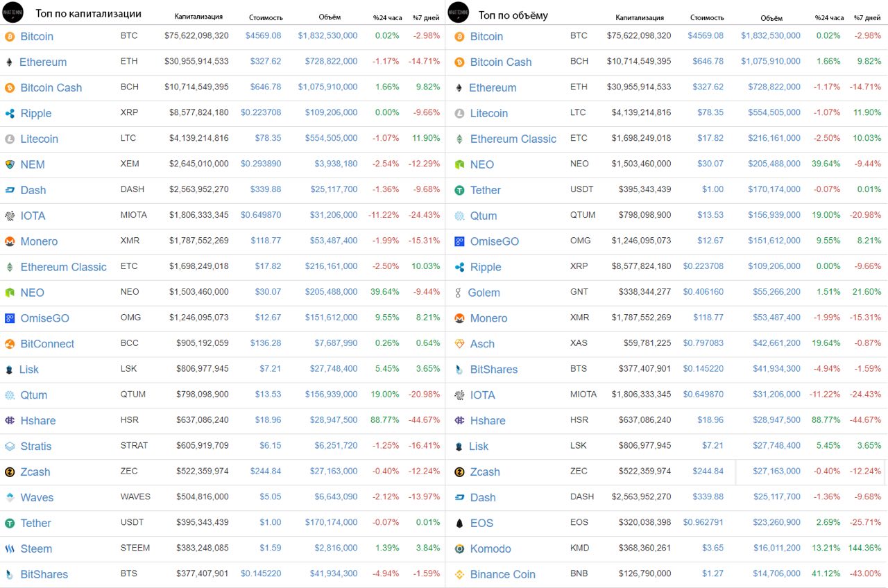Click Dash link in the volume table
Image resolution: width=888 pixels, height=588 pixels.
click(483, 498)
